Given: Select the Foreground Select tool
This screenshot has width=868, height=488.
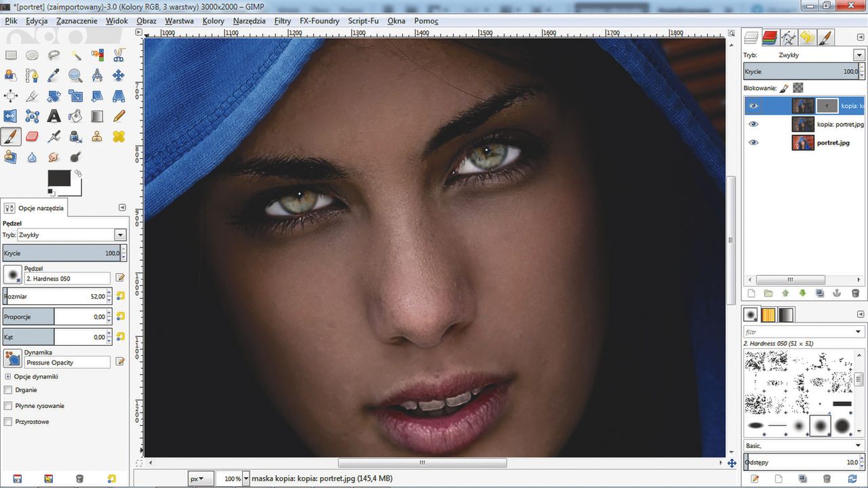Looking at the screenshot, I should (x=11, y=75).
